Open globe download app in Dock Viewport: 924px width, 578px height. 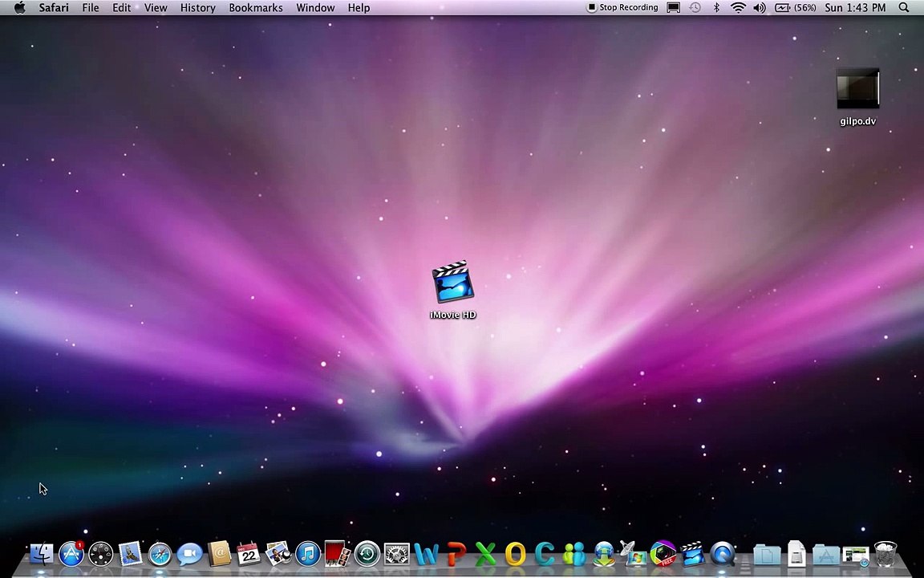[604, 555]
